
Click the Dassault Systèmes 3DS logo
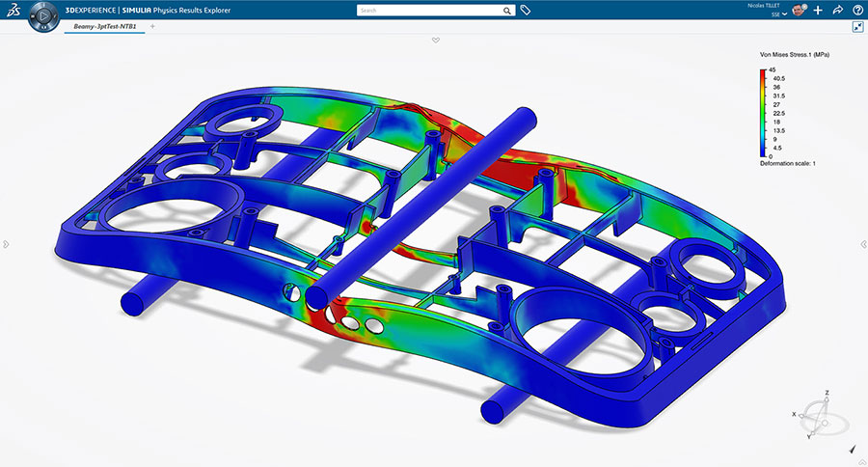pyautogui.click(x=14, y=11)
